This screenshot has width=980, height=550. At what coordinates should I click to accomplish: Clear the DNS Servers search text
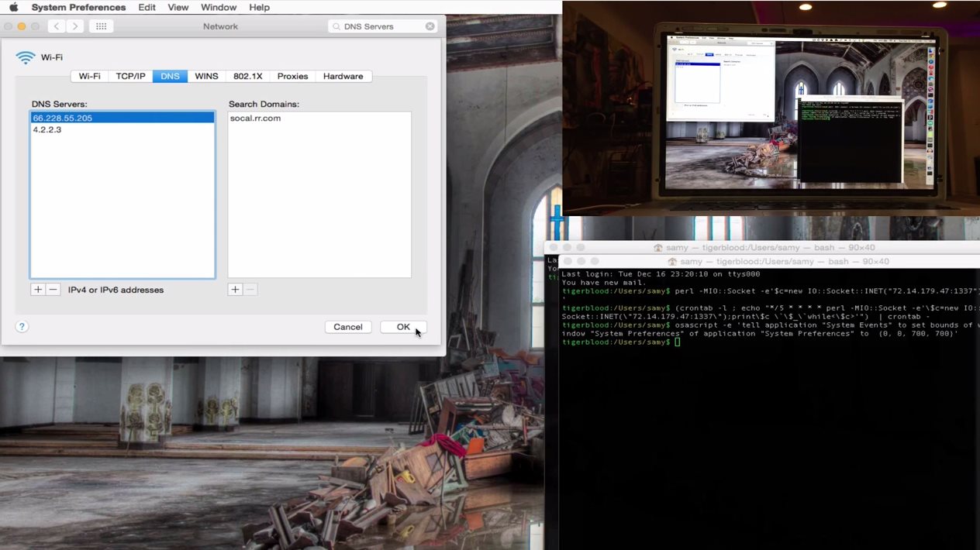430,26
